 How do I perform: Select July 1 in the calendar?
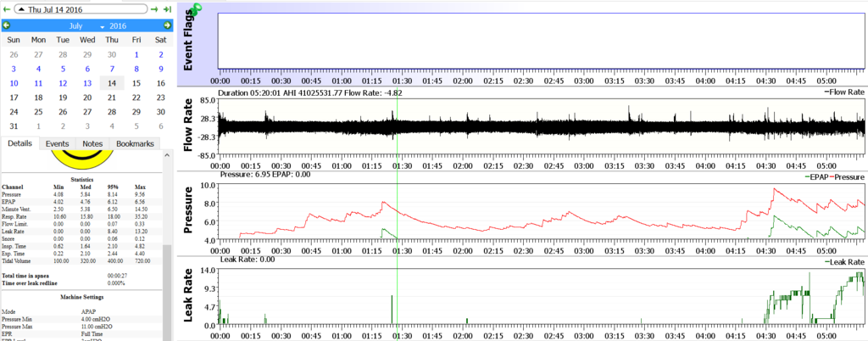[136, 54]
